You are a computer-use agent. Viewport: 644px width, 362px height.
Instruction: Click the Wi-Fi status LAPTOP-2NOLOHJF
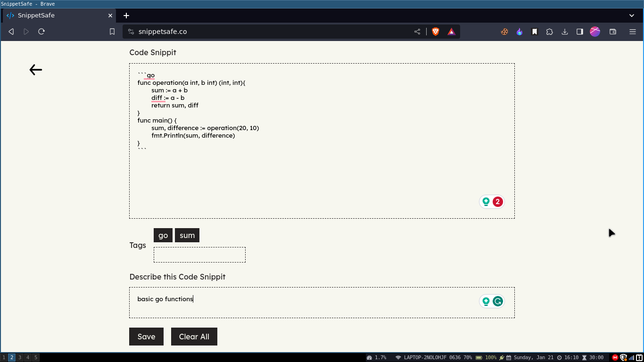pos(433,358)
